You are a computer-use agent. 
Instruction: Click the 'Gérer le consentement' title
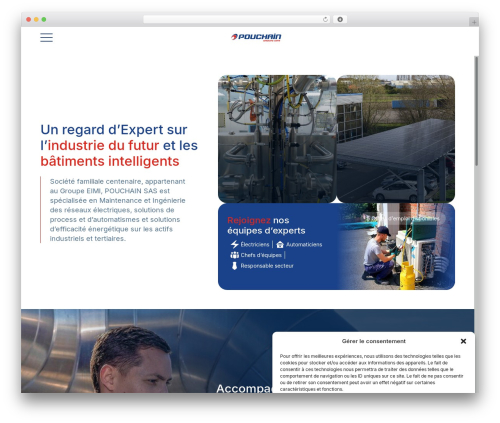coord(374,341)
